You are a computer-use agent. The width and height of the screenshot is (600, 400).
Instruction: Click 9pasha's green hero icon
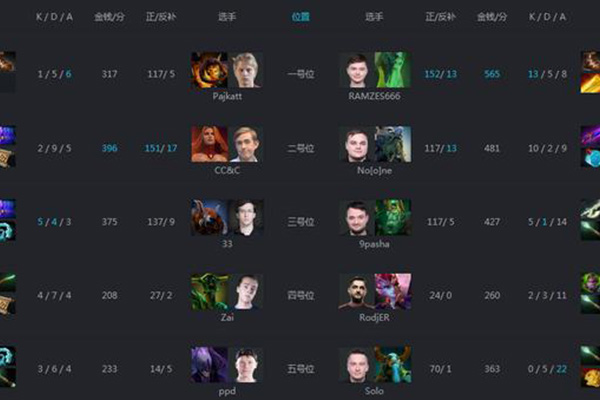393,217
